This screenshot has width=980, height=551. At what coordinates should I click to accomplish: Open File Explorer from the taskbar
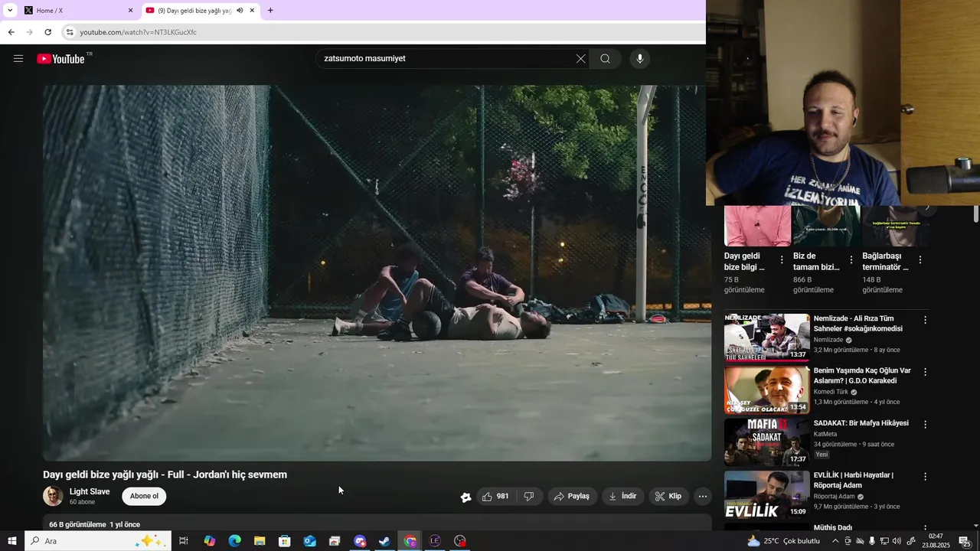click(260, 541)
